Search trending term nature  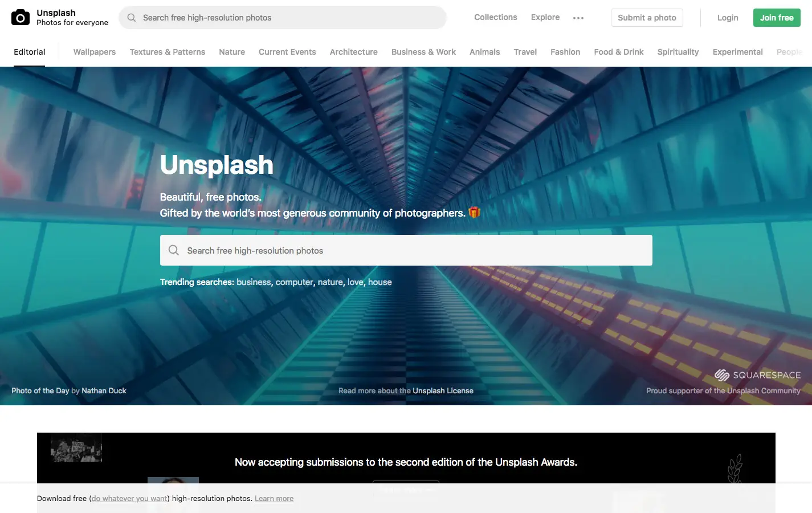coord(330,282)
